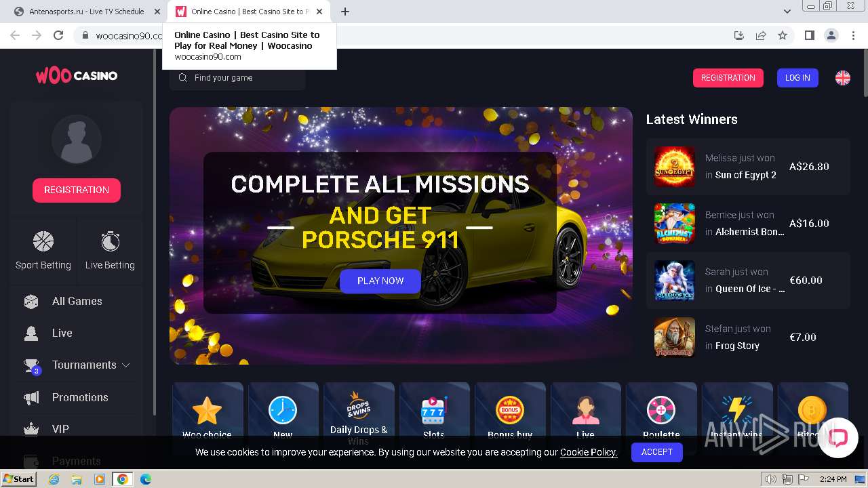Focus the Find your game field

(237, 78)
